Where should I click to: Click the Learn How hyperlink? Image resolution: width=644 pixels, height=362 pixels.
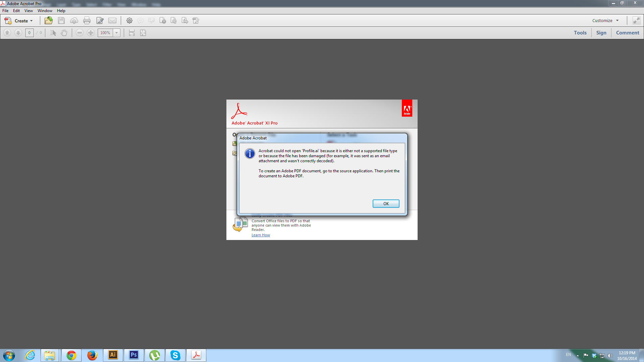[261, 235]
